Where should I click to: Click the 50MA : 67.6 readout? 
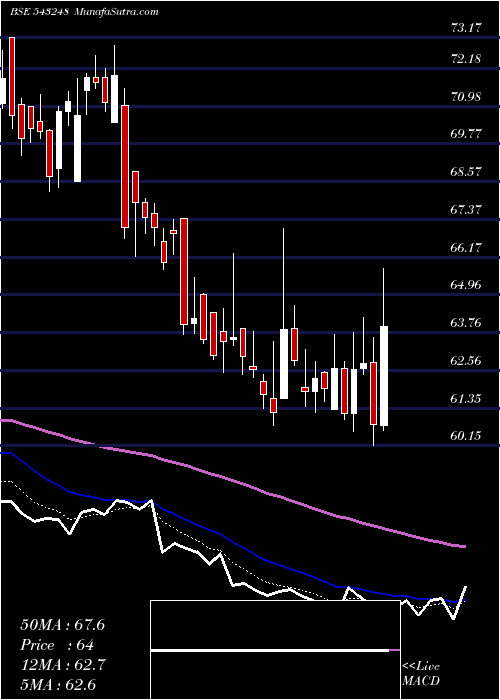pyautogui.click(x=62, y=625)
